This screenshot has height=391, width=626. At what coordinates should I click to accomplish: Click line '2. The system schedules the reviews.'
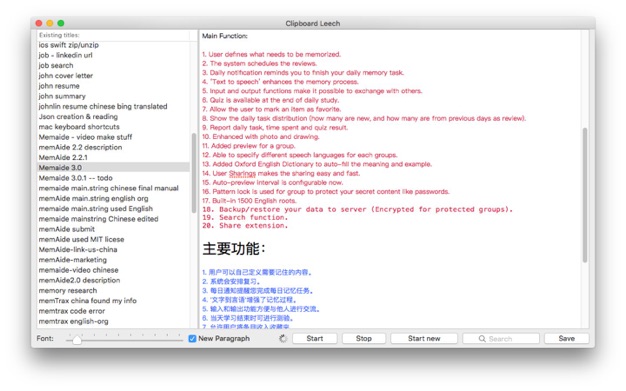pyautogui.click(x=260, y=64)
